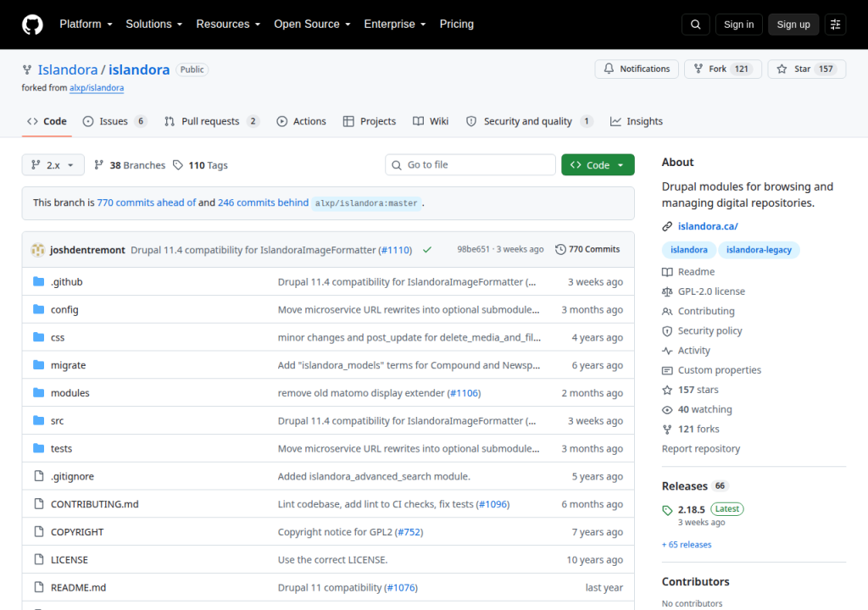Click the Sign up button
This screenshot has width=868, height=610.
pyautogui.click(x=793, y=25)
